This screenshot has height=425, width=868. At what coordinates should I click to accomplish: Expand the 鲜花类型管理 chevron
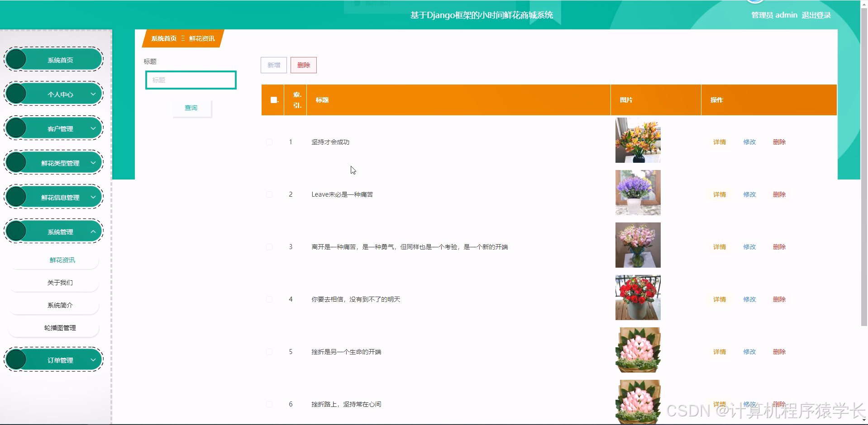[x=93, y=163]
